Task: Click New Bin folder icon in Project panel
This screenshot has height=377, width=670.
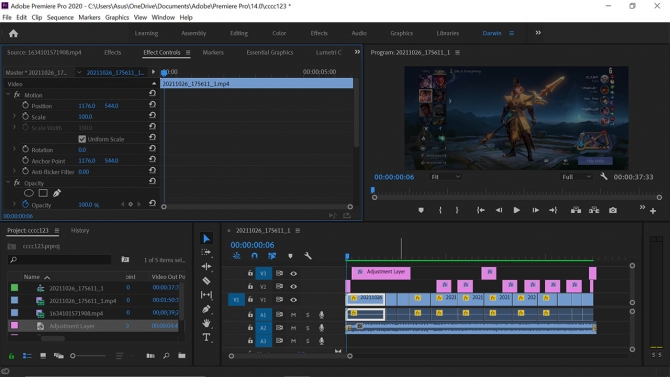Action: point(182,356)
